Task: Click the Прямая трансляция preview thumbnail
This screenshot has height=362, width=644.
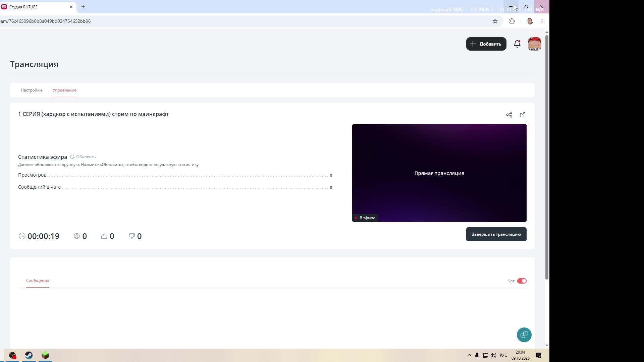Action: pyautogui.click(x=439, y=173)
